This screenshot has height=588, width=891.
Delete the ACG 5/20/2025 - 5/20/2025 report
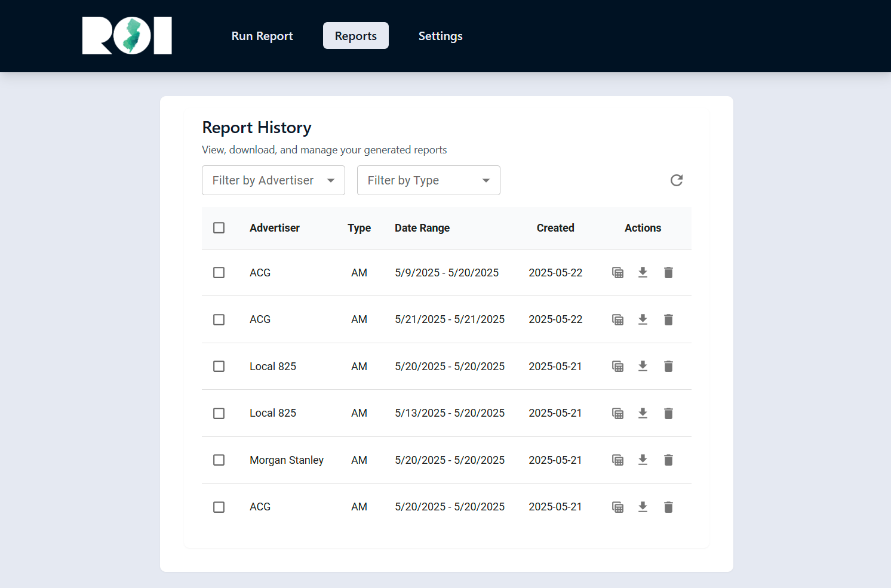[x=668, y=507]
